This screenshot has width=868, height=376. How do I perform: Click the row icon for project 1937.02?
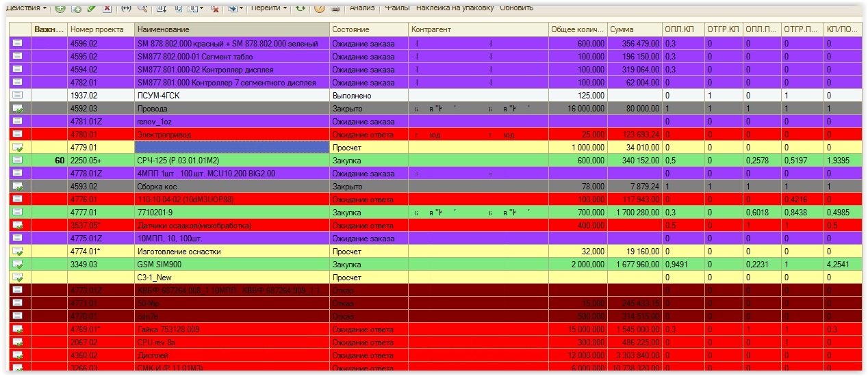pyautogui.click(x=17, y=95)
